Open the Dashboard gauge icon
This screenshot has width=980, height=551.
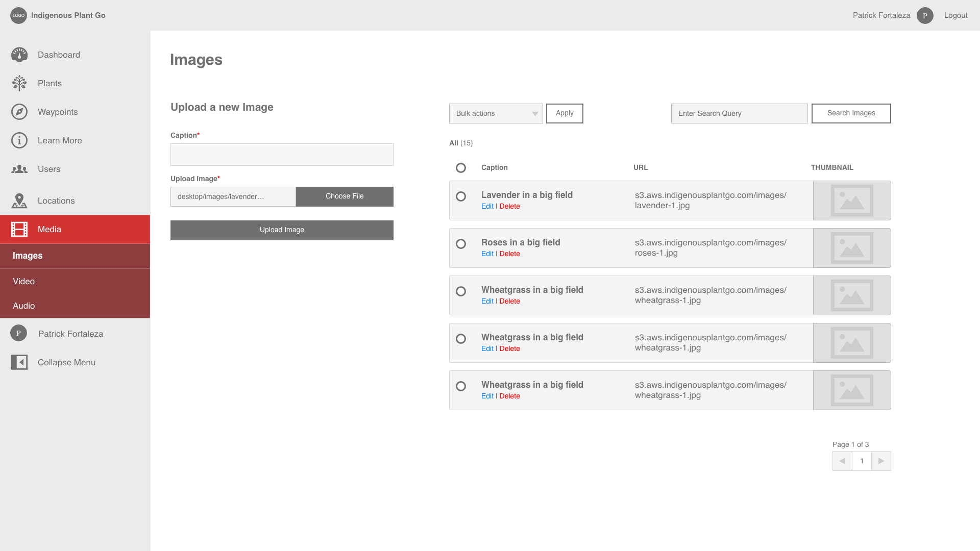19,55
